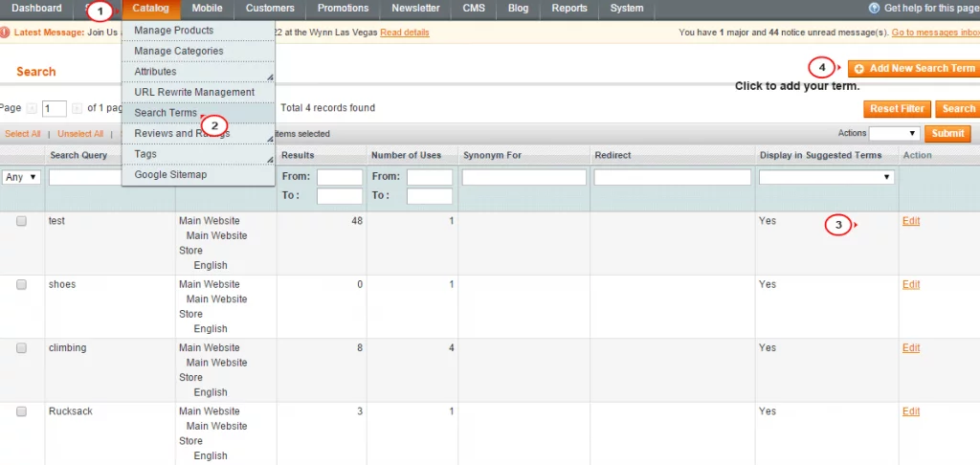Click the red alert icon beside Latest Message
This screenshot has height=465, width=980.
tap(6, 33)
